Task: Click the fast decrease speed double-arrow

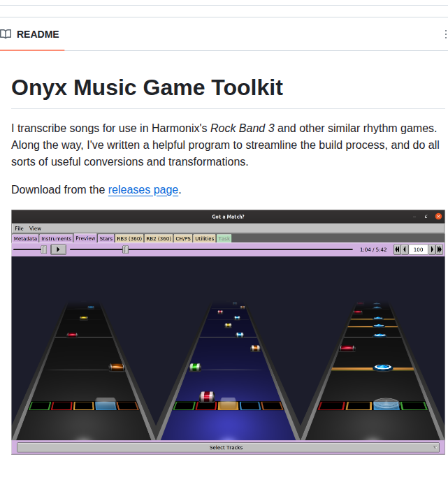Action: (397, 249)
